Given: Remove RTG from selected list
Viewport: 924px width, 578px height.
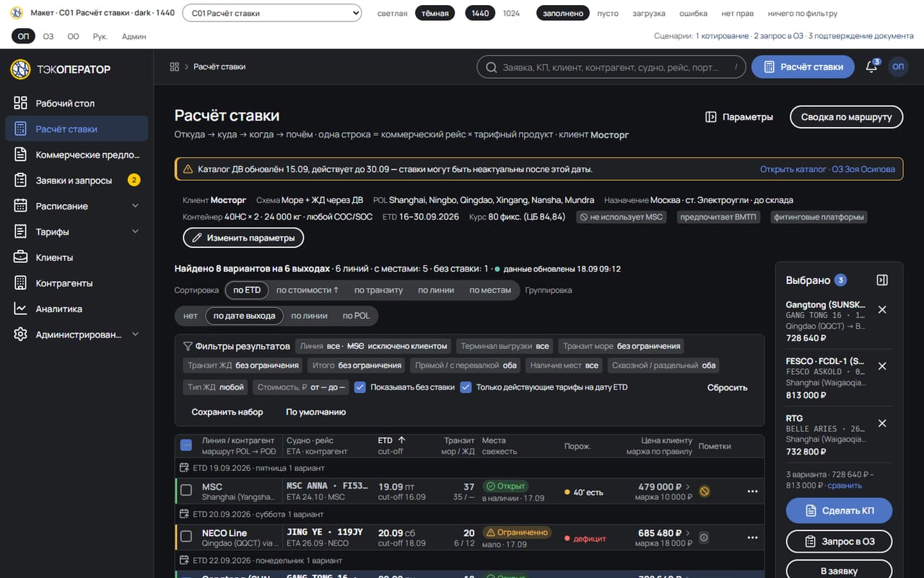Looking at the screenshot, I should pos(882,423).
